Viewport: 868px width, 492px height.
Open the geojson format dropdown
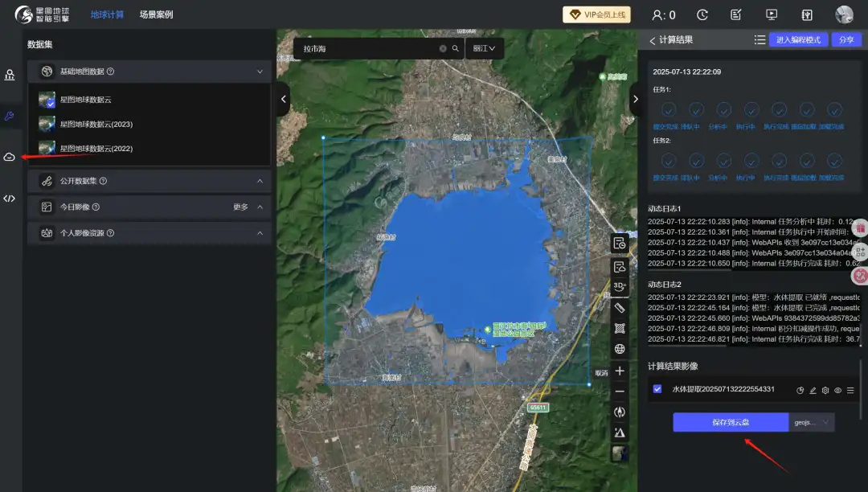pos(812,422)
